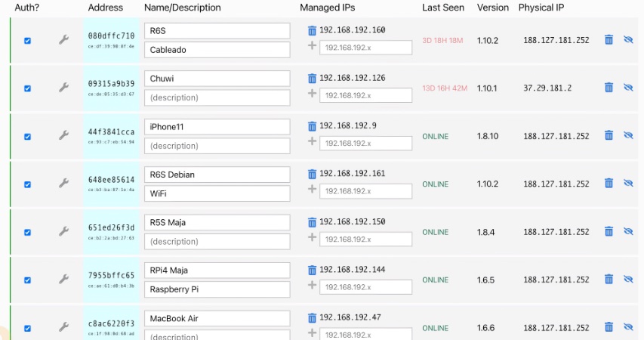Remove managed IP 192.168.192.161 trash icon
Image resolution: width=644 pixels, height=340 pixels.
[312, 174]
